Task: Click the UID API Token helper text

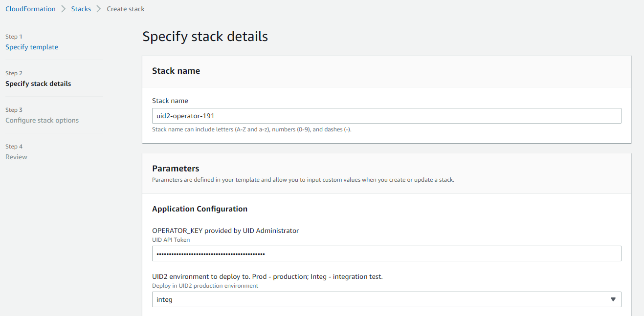Action: pyautogui.click(x=170, y=239)
